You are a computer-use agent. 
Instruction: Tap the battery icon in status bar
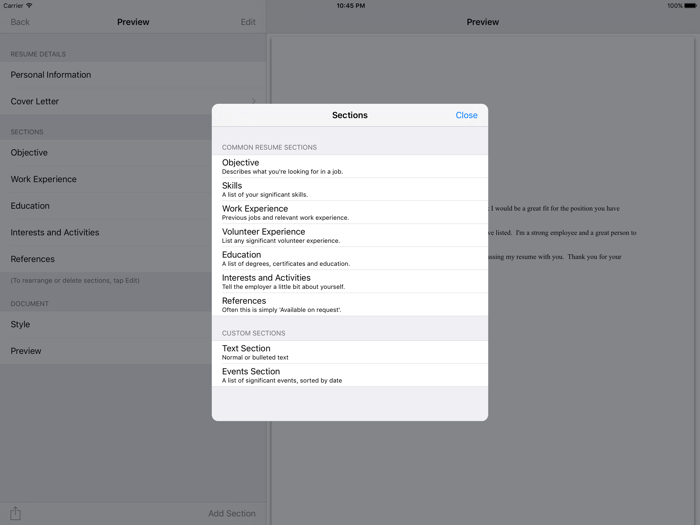tap(690, 6)
